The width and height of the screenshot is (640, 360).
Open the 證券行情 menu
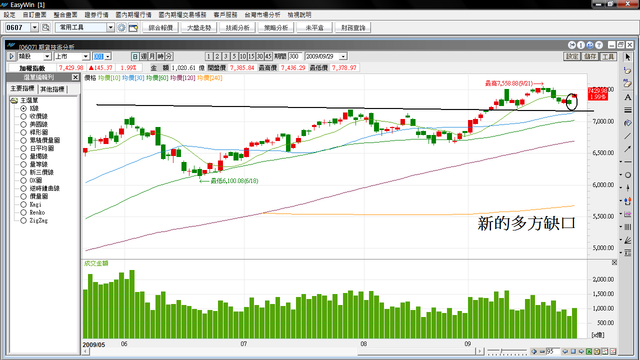pos(97,15)
